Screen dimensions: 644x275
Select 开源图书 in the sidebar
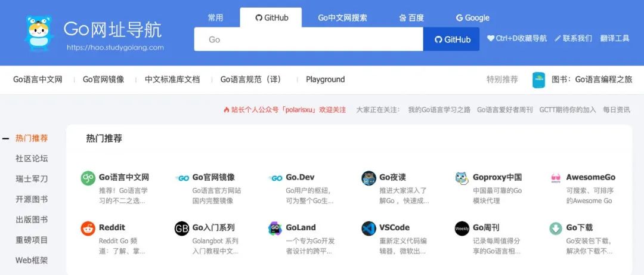click(32, 199)
